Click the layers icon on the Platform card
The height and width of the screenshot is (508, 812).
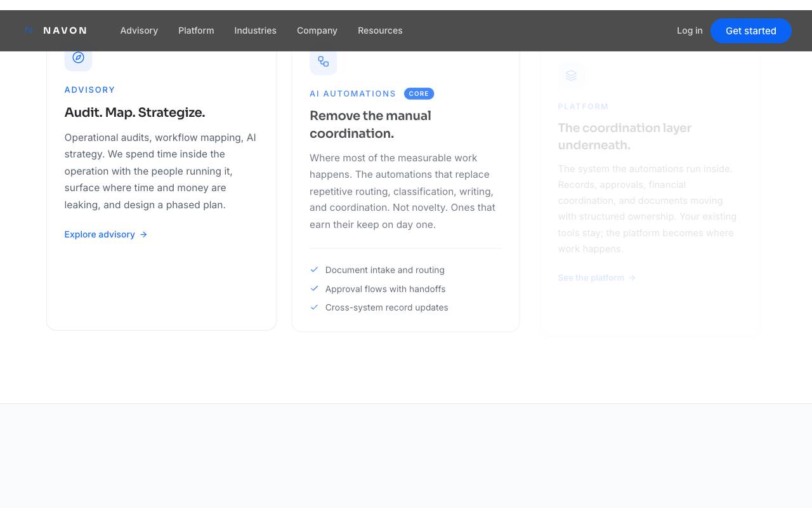click(571, 75)
